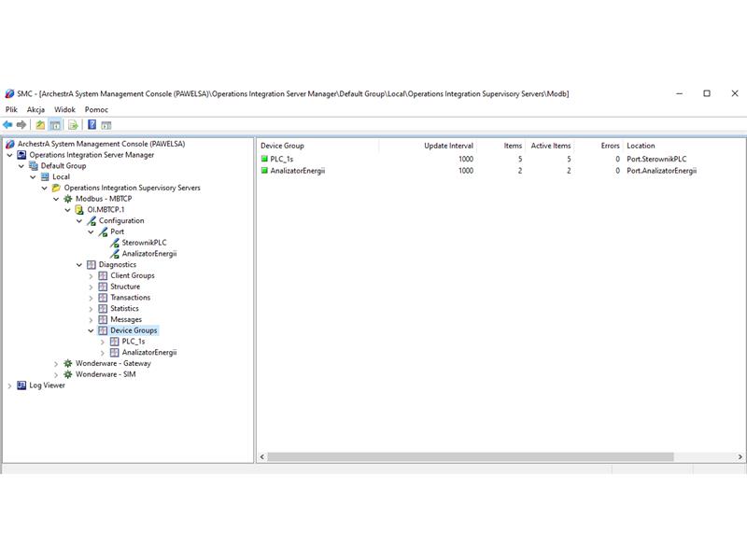Click the scroll right arrow in details pane
The width and height of the screenshot is (747, 560).
click(x=740, y=456)
